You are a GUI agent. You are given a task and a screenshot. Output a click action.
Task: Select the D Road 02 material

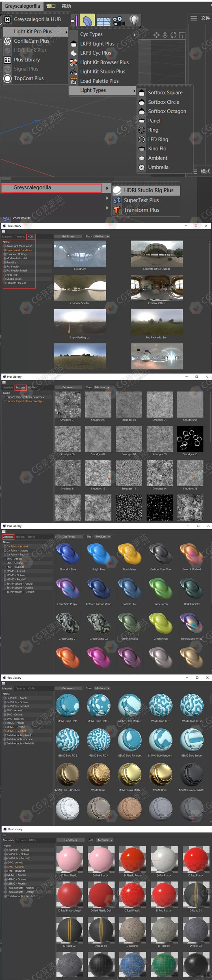[70, 930]
